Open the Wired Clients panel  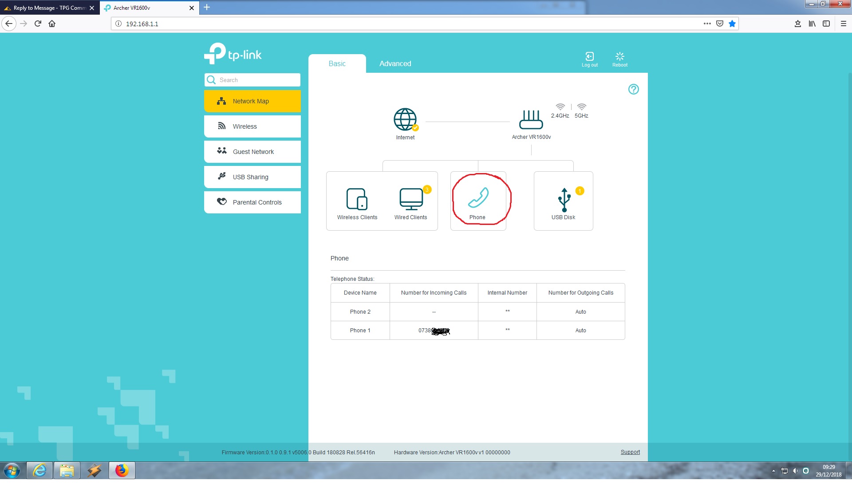[410, 204]
